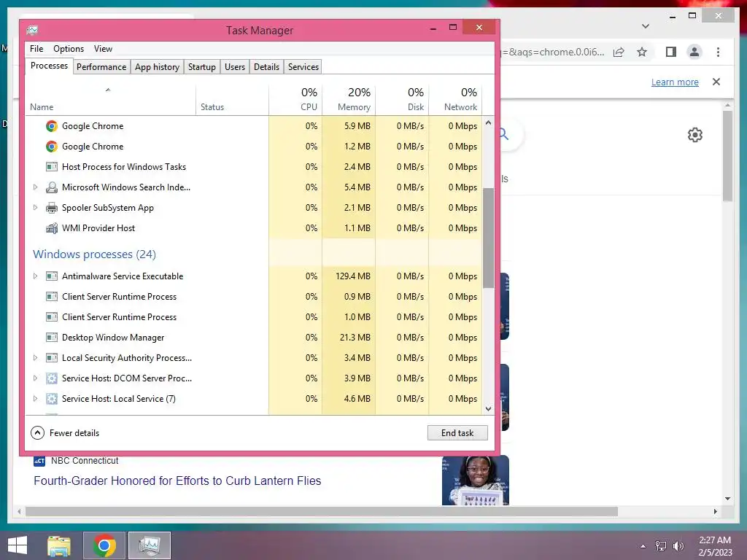Open Chrome's side panel icon

(671, 52)
